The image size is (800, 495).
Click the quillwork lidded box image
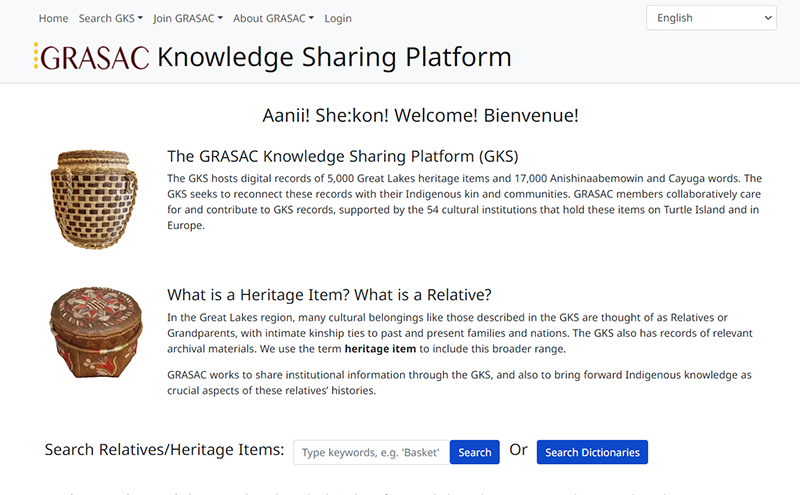point(96,333)
